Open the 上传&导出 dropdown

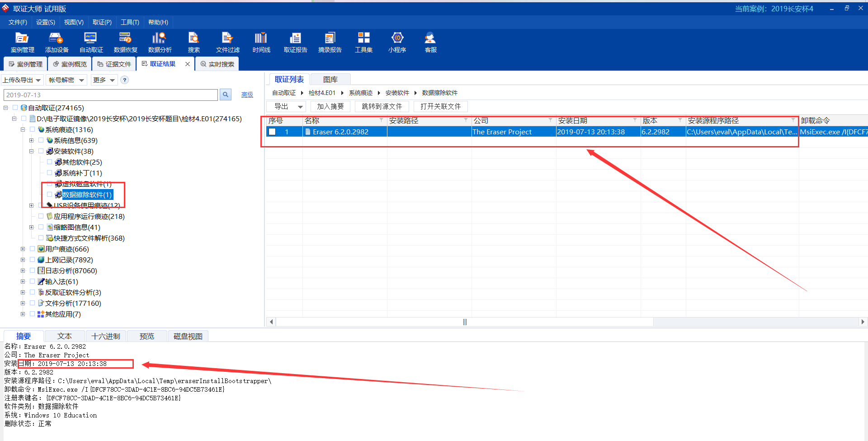[x=22, y=80]
